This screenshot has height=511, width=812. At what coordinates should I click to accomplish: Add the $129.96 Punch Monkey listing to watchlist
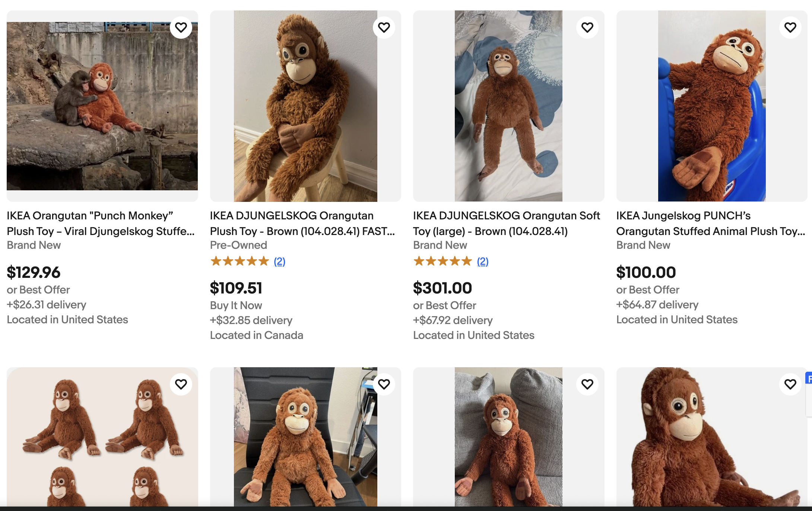click(181, 28)
